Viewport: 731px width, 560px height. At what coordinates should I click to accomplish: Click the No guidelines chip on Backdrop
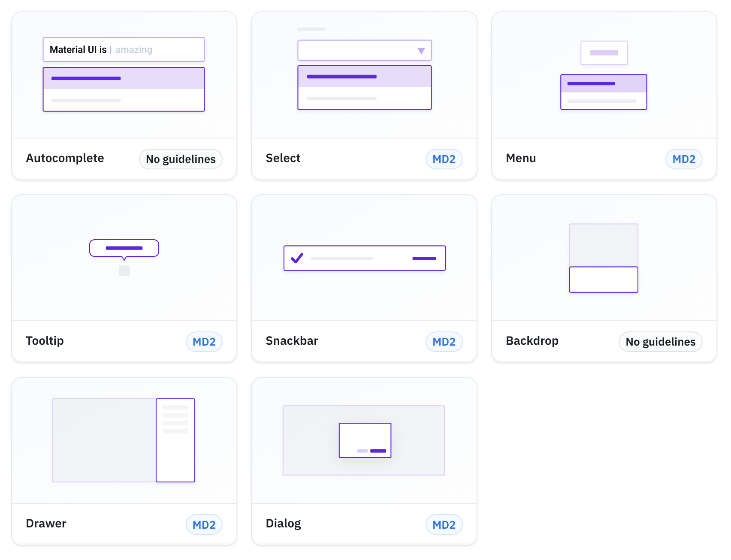660,342
